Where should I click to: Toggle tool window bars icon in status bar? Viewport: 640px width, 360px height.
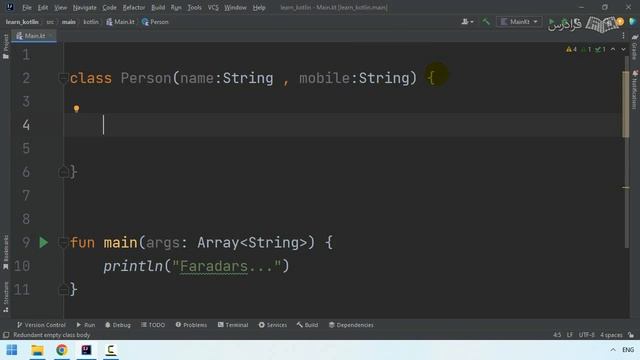pyautogui.click(x=6, y=335)
